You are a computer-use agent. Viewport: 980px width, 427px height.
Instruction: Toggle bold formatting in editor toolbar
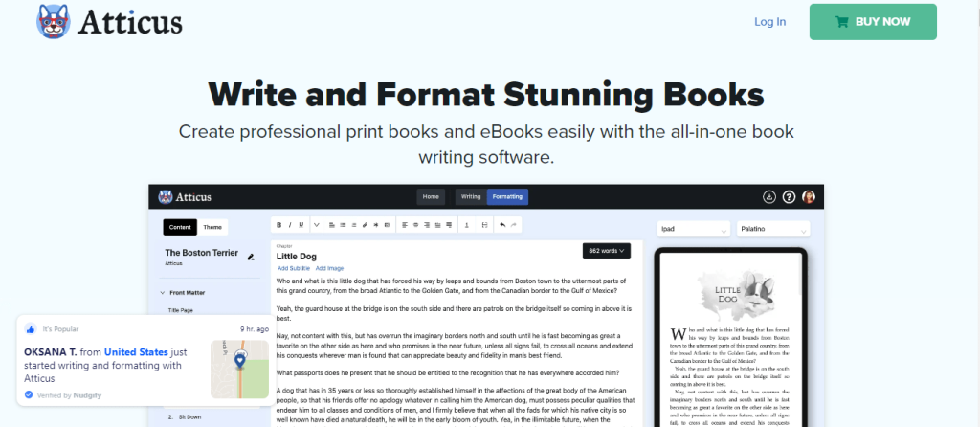[279, 224]
